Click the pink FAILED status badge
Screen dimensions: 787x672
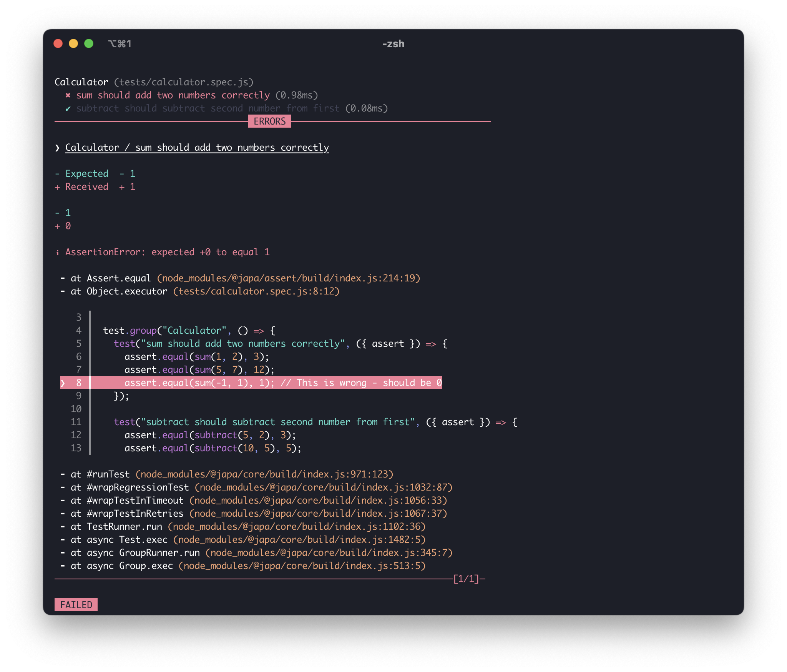(76, 605)
